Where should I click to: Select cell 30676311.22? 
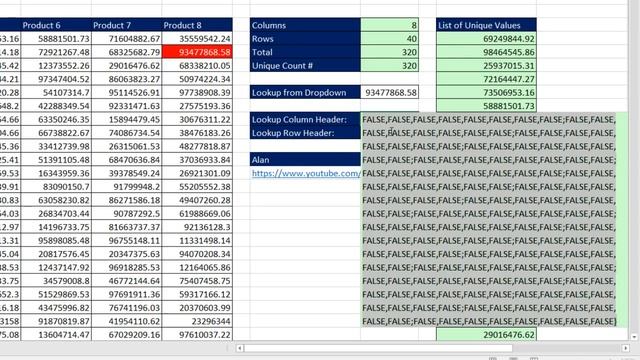pyautogui.click(x=197, y=119)
